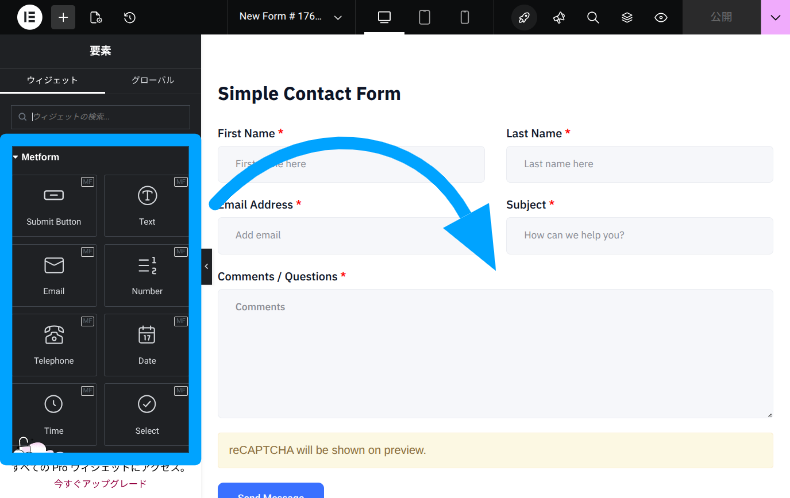Collapse the Metform widget category

pyautogui.click(x=16, y=157)
